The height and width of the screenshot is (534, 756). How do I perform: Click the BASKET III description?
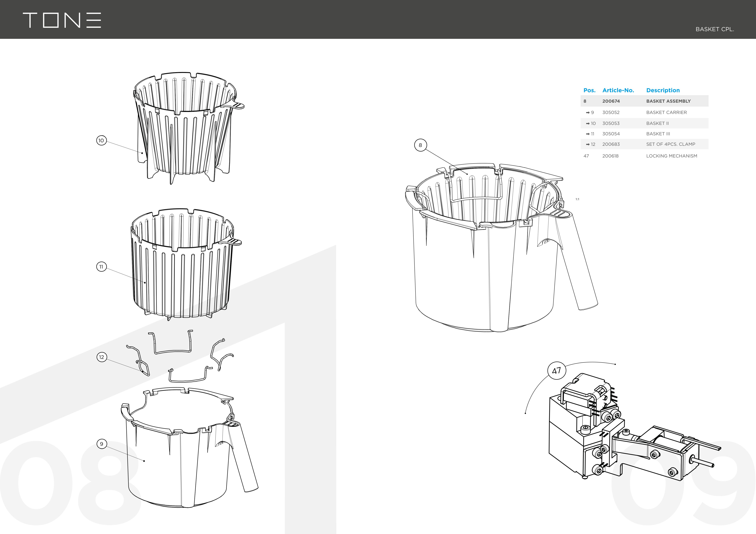coord(658,134)
